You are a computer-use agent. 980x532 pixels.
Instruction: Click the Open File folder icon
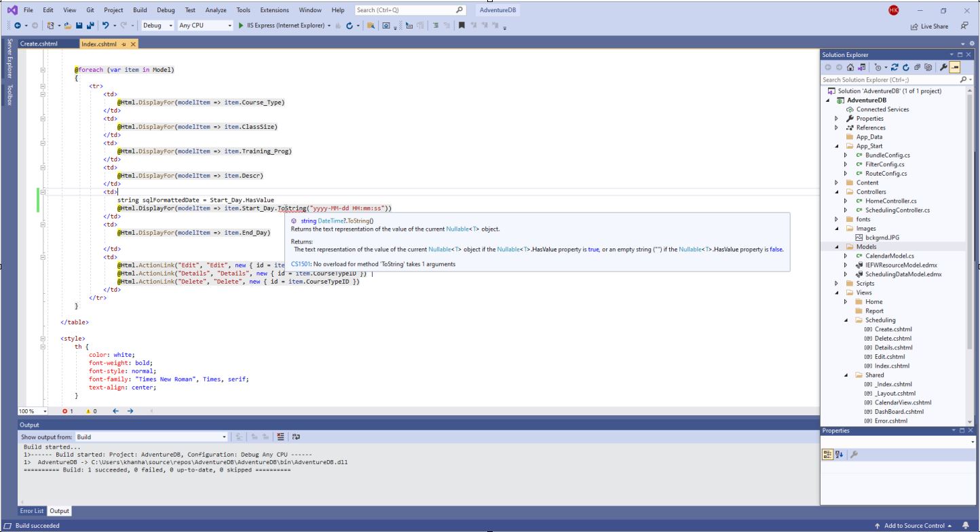[68, 26]
